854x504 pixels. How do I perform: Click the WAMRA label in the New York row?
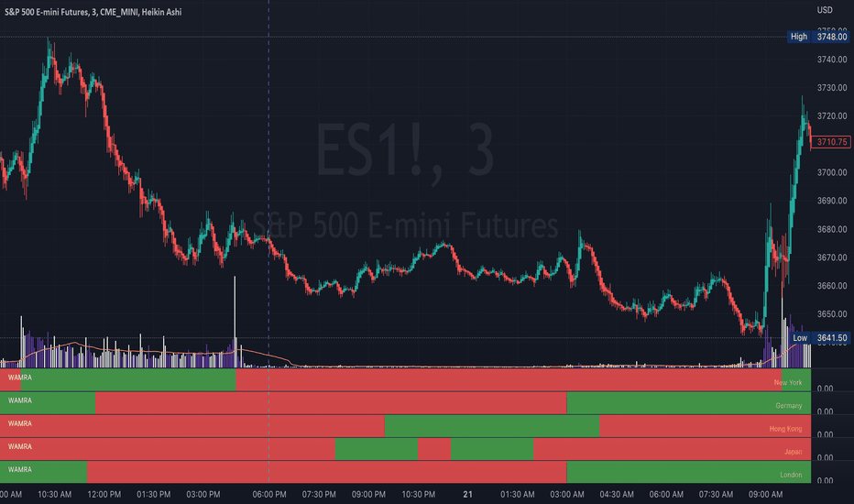click(19, 377)
